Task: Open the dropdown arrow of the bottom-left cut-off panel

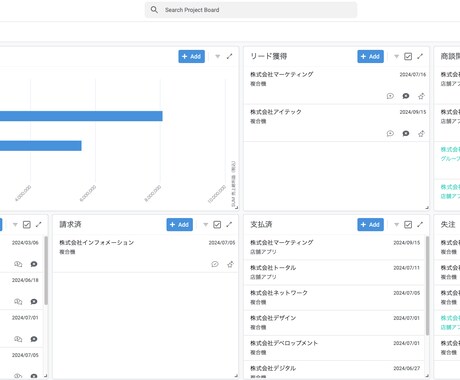Action: [15, 225]
